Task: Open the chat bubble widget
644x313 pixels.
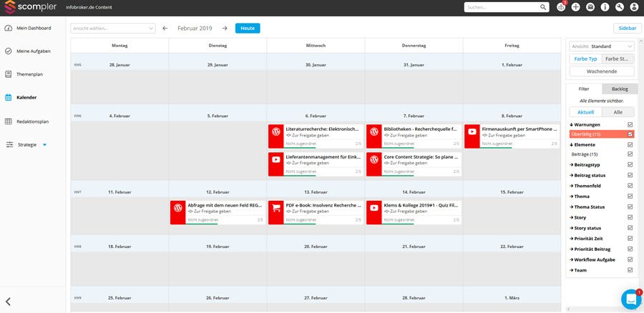Action: click(630, 299)
